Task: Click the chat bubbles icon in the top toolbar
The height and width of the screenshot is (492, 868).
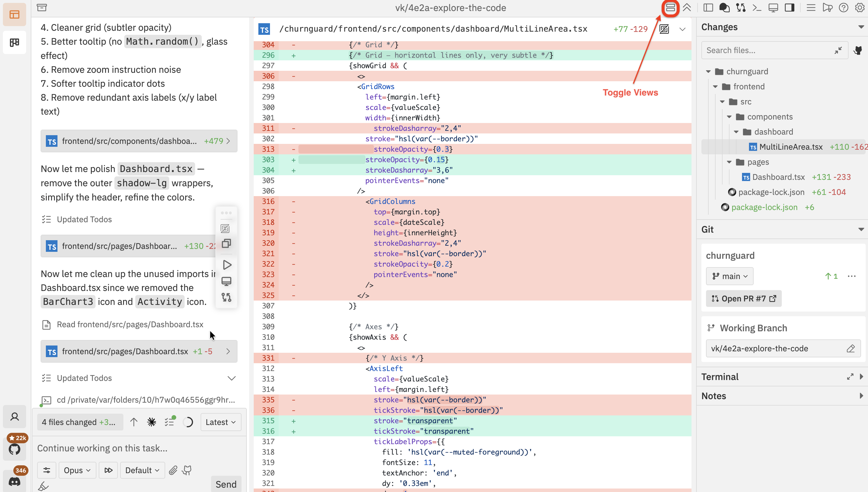Action: (x=724, y=8)
